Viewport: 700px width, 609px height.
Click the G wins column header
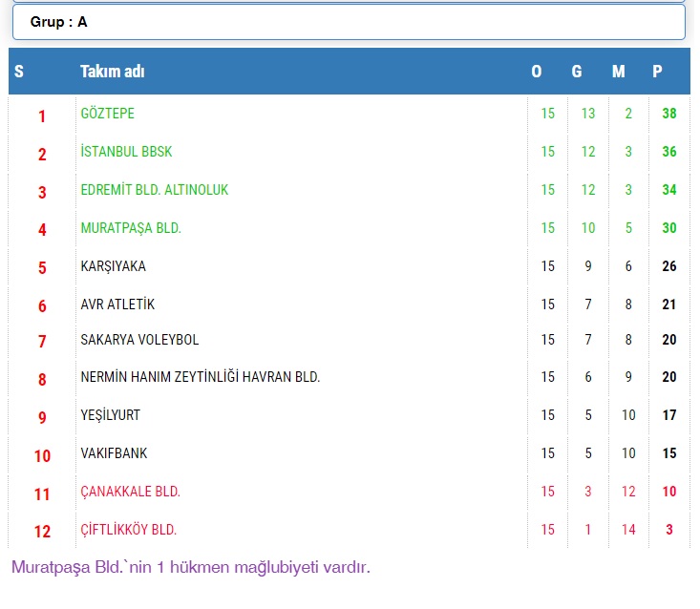click(x=577, y=72)
